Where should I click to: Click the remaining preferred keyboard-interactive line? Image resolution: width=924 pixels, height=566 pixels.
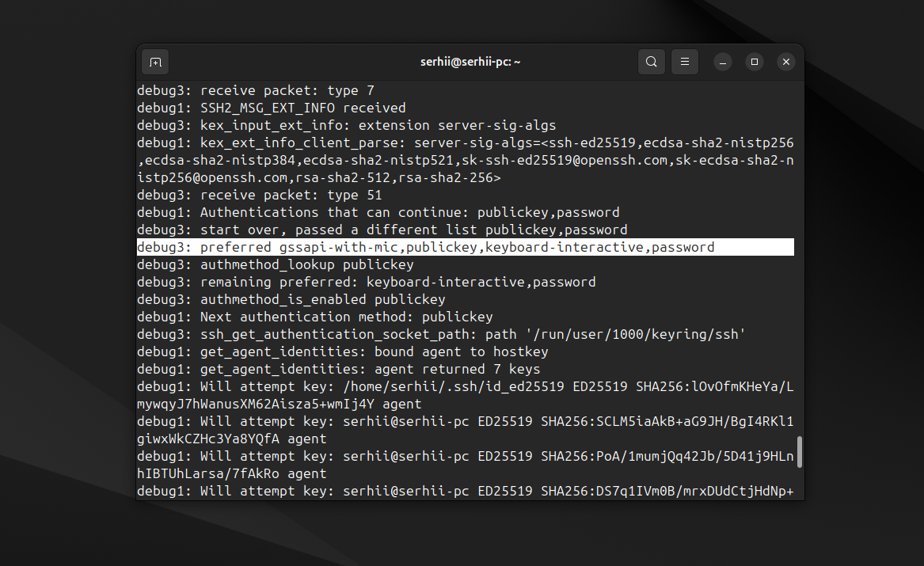364,282
